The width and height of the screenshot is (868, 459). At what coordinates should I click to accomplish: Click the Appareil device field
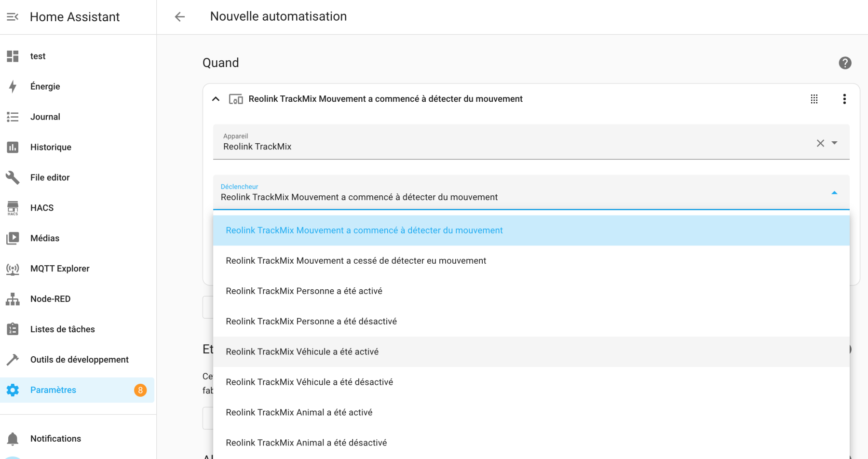[531, 142]
